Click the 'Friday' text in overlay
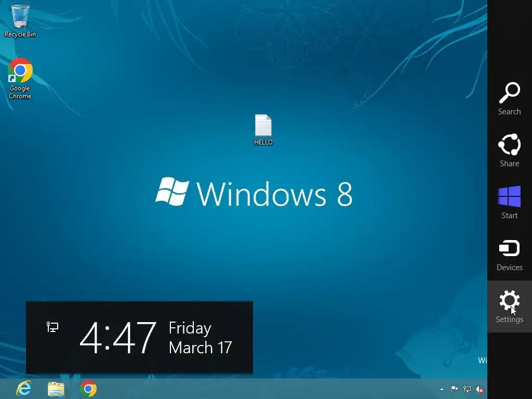This screenshot has width=532, height=399. pos(190,328)
